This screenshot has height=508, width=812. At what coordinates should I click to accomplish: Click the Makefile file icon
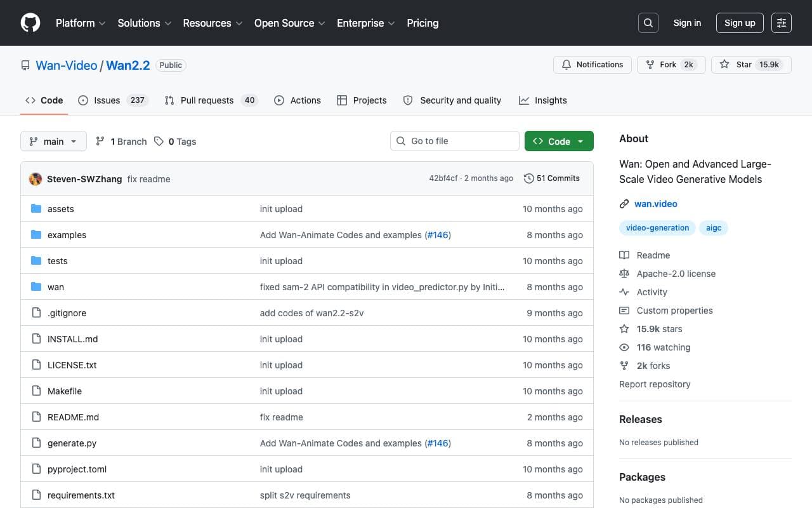click(36, 391)
